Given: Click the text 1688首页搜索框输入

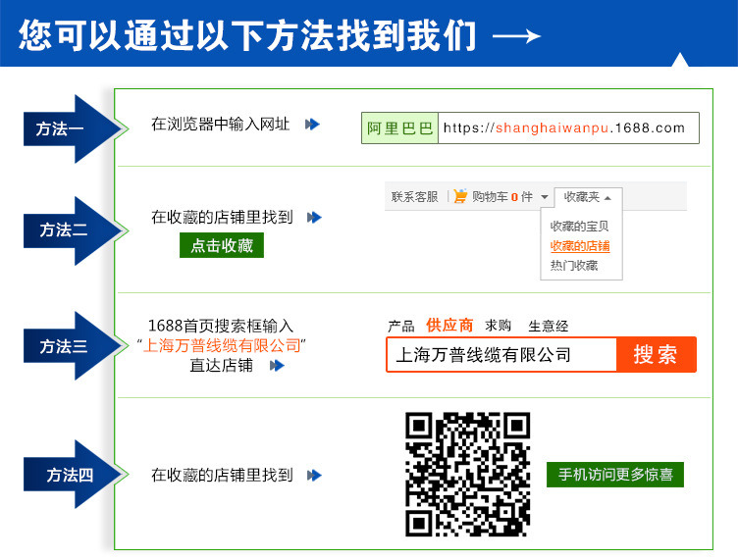Looking at the screenshot, I should 221,326.
